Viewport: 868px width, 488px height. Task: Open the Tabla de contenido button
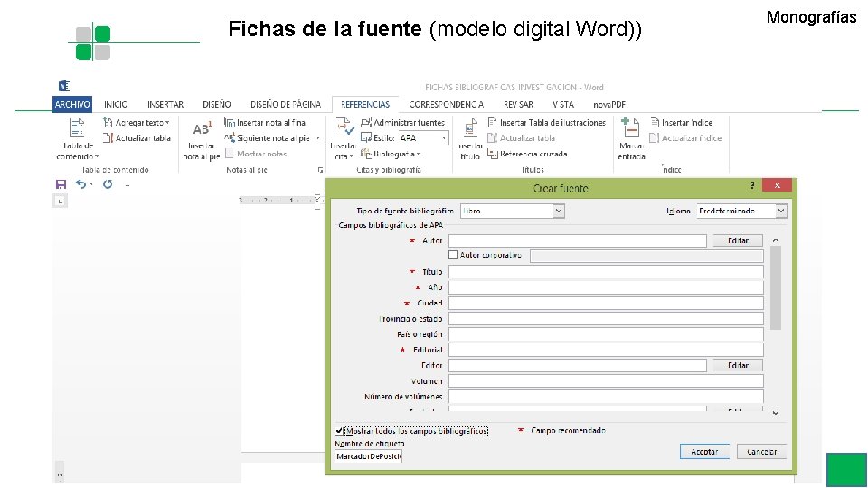[77, 139]
